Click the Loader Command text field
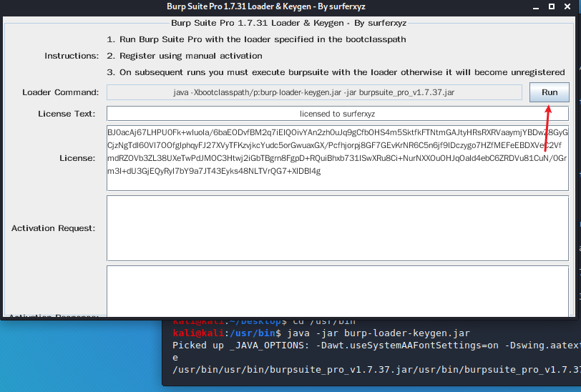Screen dimensions: 581x392 [314, 92]
